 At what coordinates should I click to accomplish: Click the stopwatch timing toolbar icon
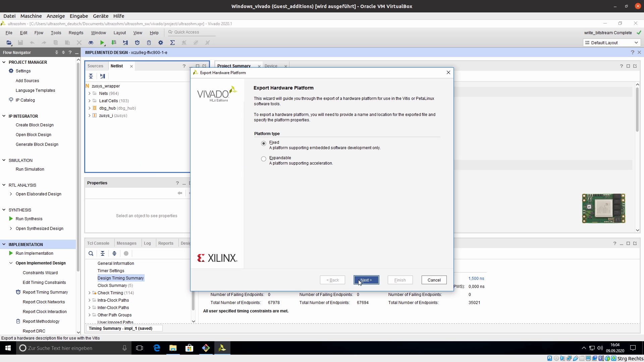[x=137, y=43]
